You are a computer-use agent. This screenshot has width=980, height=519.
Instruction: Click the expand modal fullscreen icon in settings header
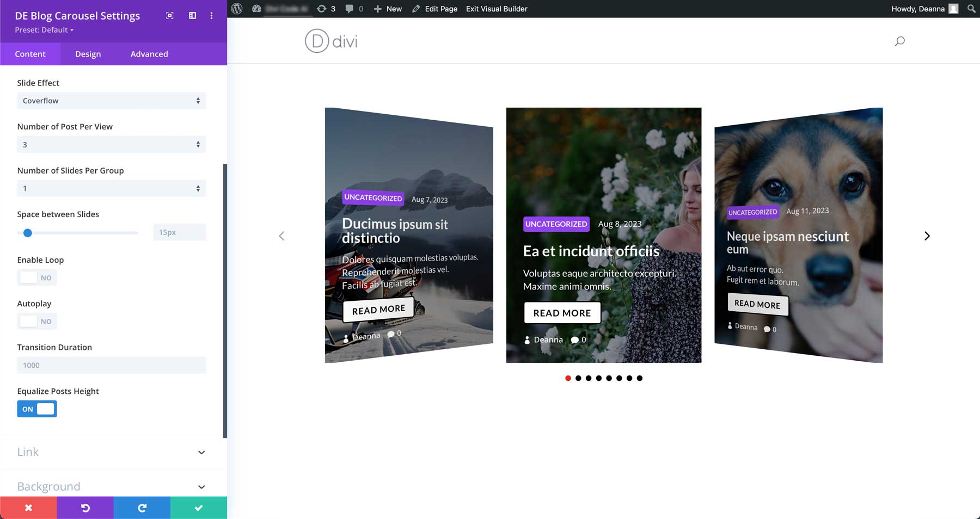pyautogui.click(x=170, y=16)
